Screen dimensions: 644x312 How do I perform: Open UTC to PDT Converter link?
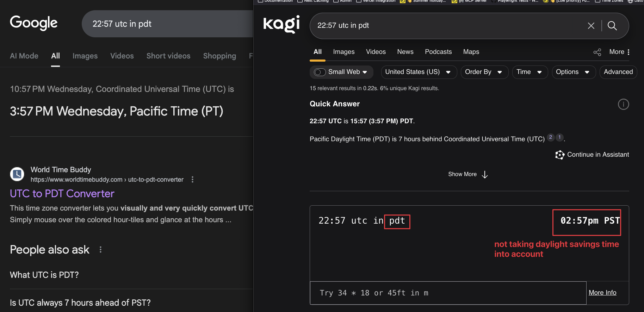pyautogui.click(x=62, y=194)
